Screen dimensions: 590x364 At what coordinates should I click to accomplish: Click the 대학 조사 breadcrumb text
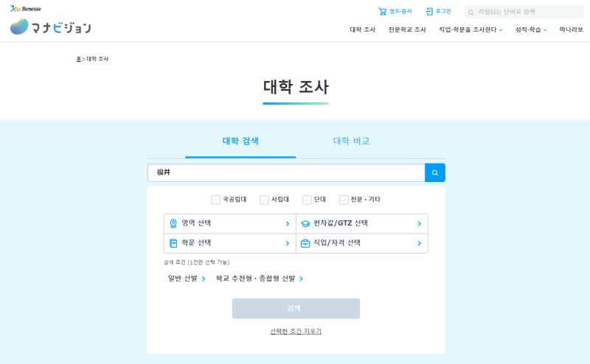point(97,59)
